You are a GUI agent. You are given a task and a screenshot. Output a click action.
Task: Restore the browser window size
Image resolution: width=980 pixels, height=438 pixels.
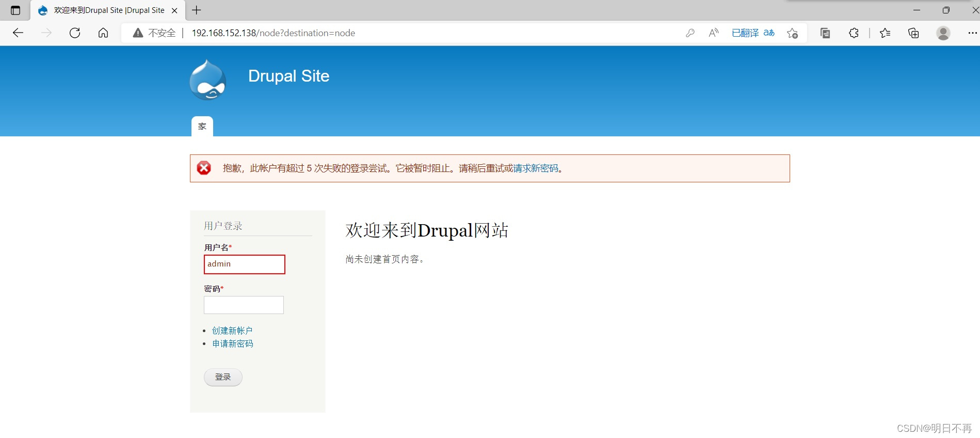pos(946,10)
